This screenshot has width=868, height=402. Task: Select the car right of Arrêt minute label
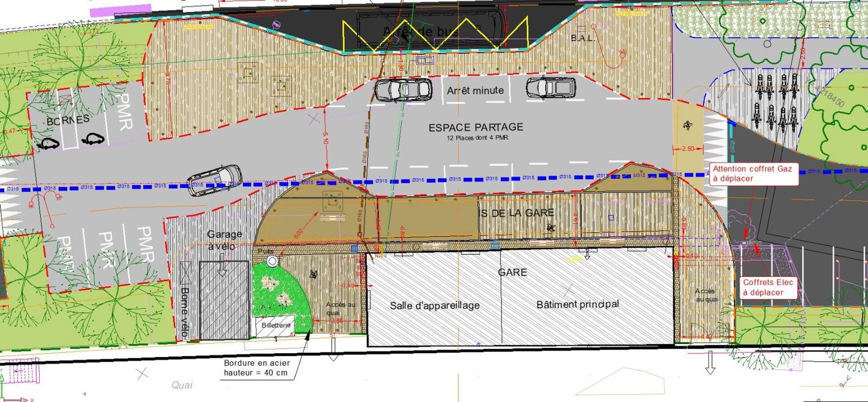pyautogui.click(x=551, y=88)
